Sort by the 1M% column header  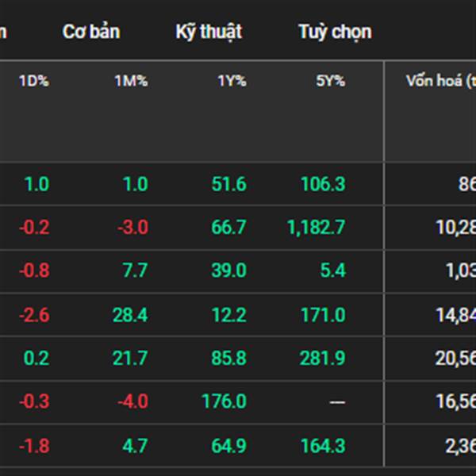tap(131, 80)
